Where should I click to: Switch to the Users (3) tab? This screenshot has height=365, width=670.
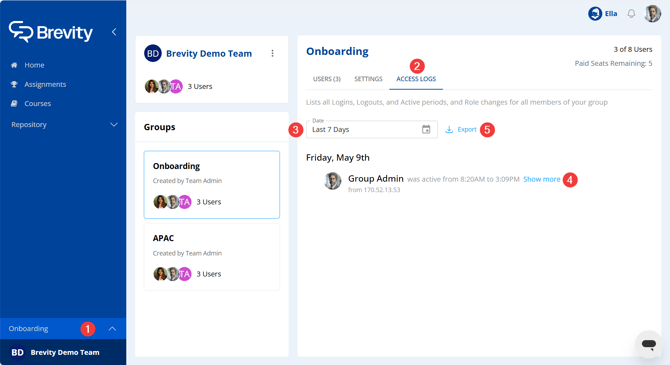point(326,79)
